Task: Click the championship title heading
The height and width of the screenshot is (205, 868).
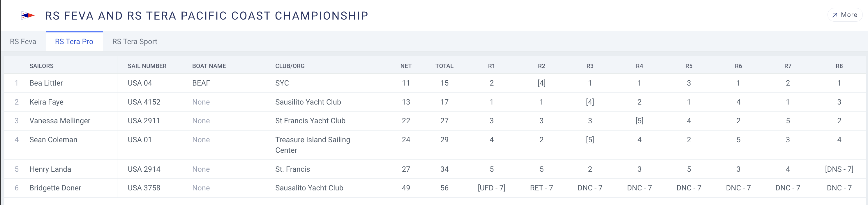Action: point(207,15)
